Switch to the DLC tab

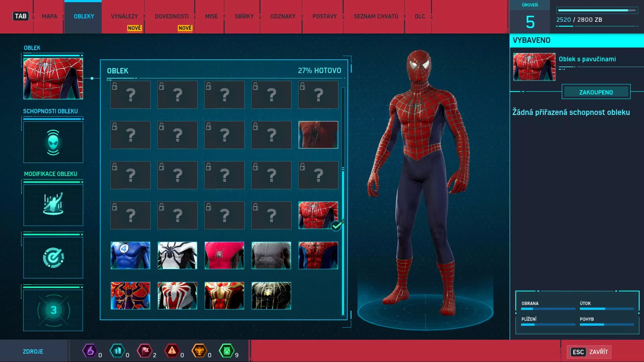point(420,16)
